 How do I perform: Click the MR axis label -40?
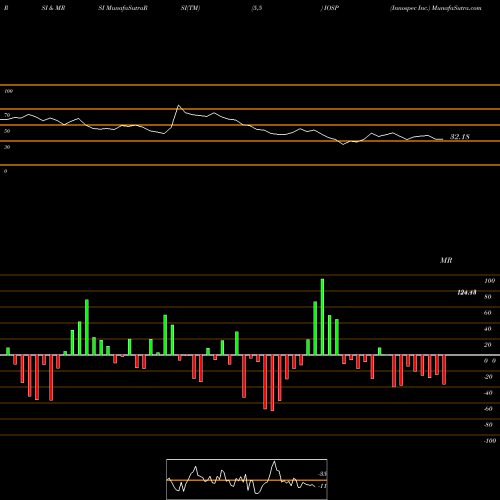(488, 393)
